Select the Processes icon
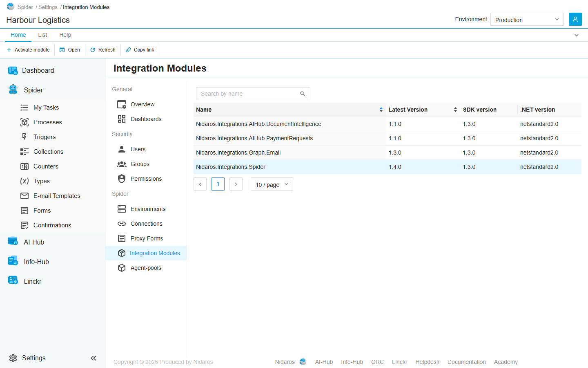The height and width of the screenshot is (368, 588). coord(24,122)
